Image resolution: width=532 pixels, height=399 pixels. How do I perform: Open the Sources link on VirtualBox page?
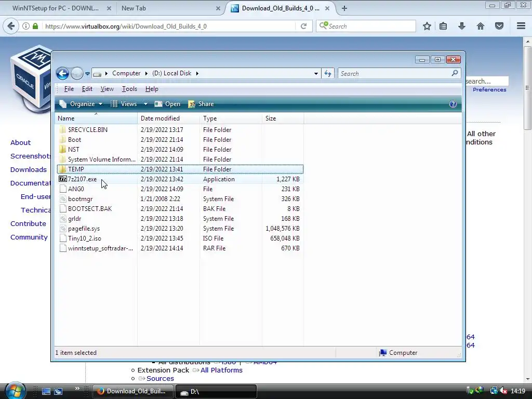[160, 378]
